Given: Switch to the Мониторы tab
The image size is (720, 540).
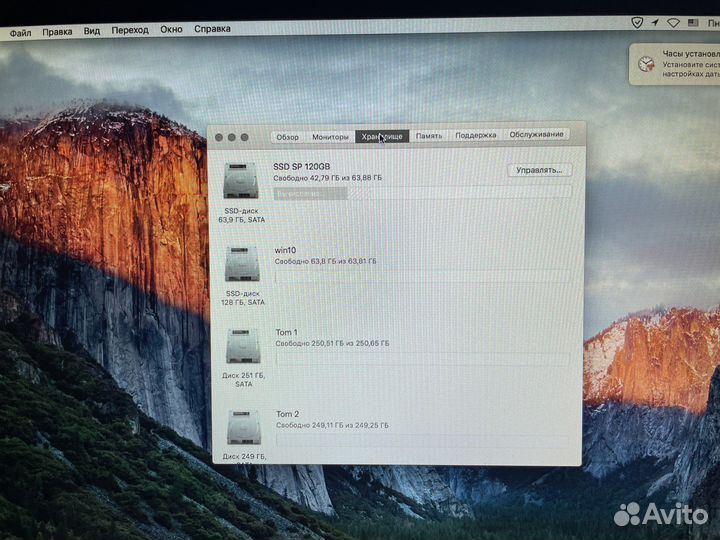Looking at the screenshot, I should [x=330, y=137].
